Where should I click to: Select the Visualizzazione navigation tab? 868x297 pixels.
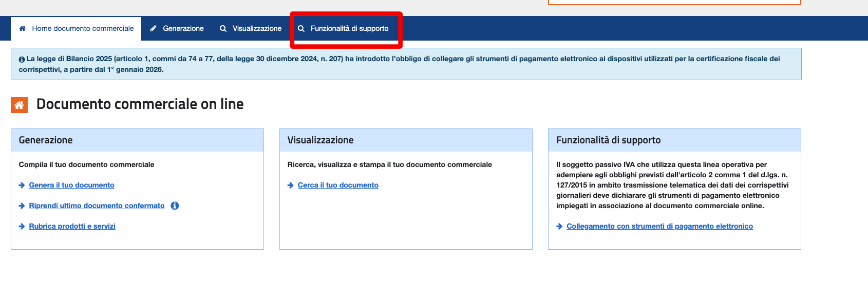(x=257, y=29)
